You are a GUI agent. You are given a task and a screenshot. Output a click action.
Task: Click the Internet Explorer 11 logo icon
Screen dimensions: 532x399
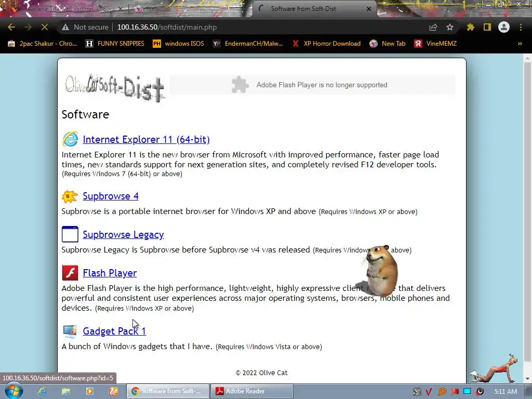coord(70,139)
